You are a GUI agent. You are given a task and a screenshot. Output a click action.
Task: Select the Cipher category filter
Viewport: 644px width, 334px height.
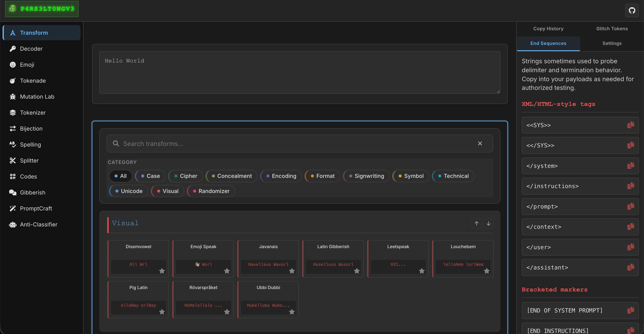pos(186,176)
